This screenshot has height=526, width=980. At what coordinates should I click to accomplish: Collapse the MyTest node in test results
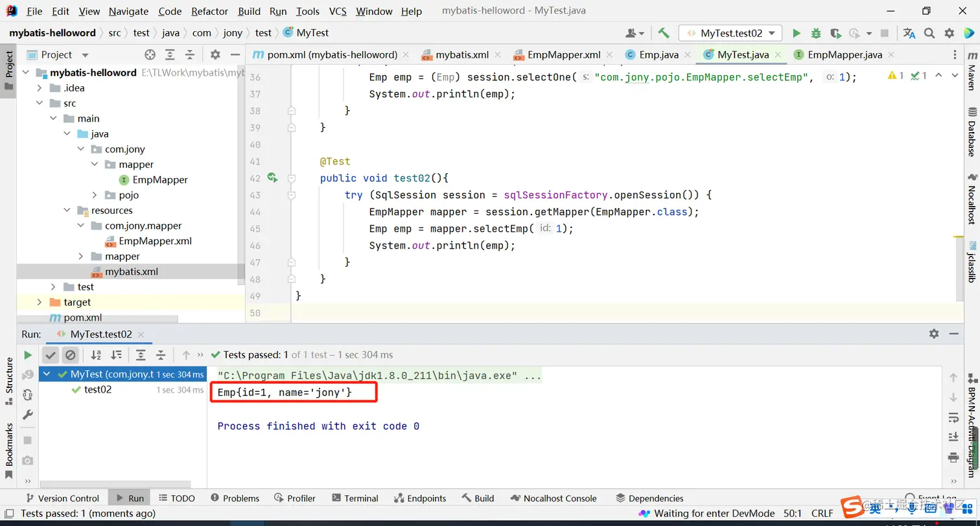click(x=47, y=374)
